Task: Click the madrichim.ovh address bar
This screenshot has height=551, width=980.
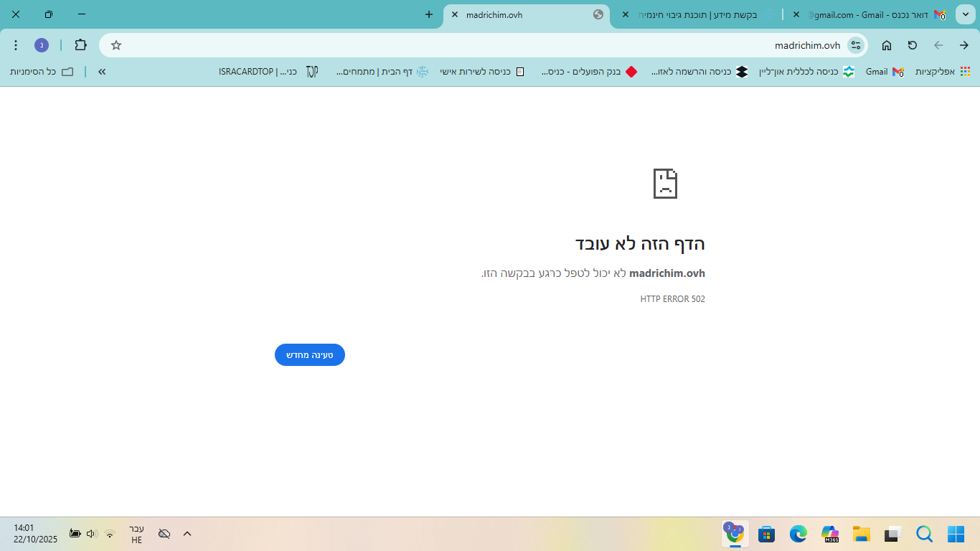Action: [x=789, y=44]
